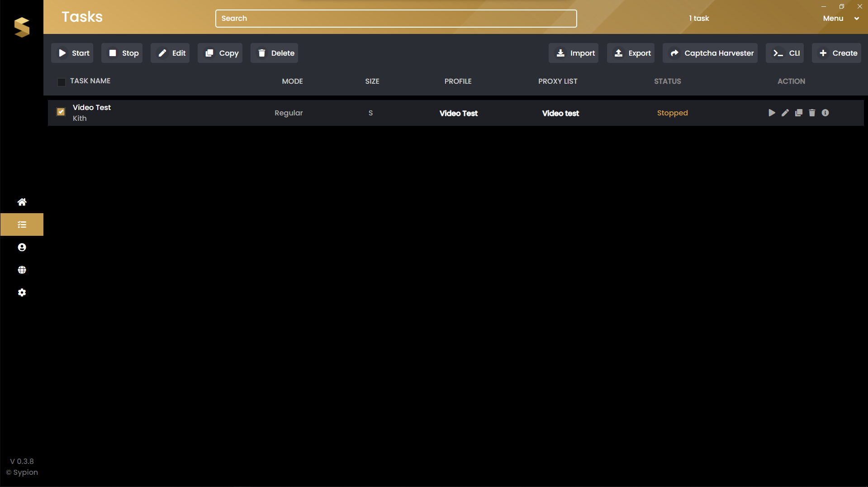Toggle the select-all tasks header checkbox
Screen dimensions: 868x487
pos(62,82)
